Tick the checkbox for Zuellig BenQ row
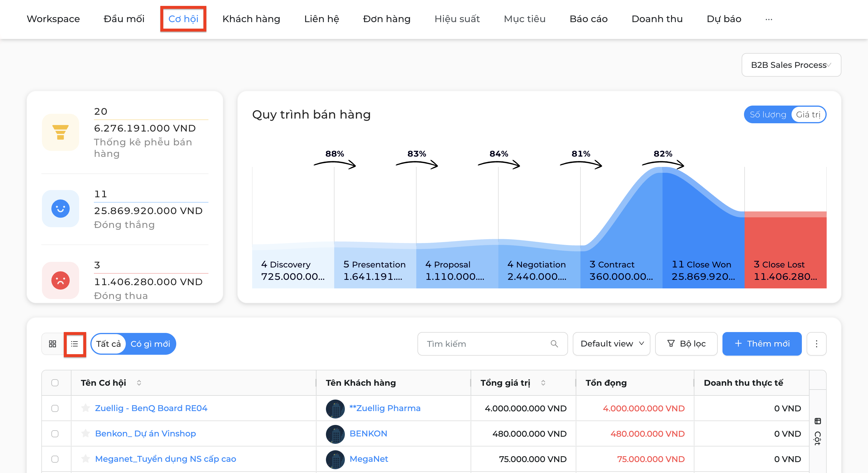Viewport: 868px width, 473px height. click(x=55, y=408)
